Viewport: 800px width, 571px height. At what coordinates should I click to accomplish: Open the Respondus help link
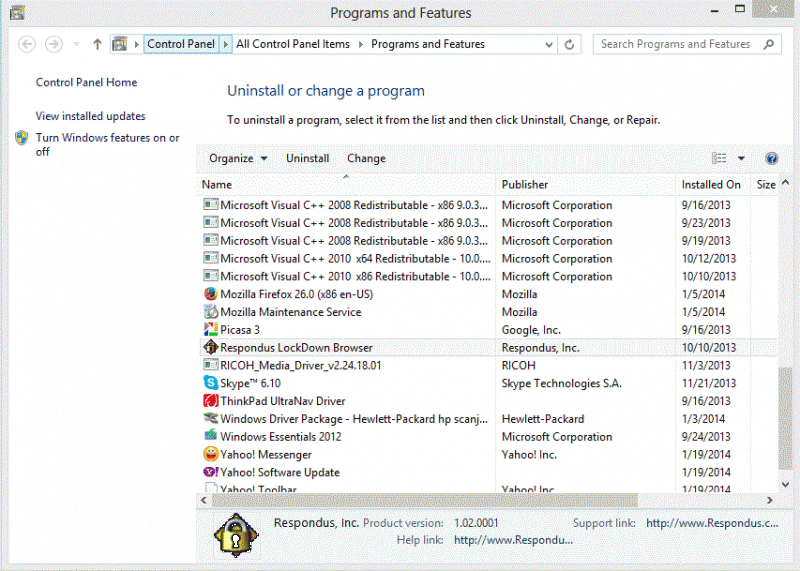point(513,540)
